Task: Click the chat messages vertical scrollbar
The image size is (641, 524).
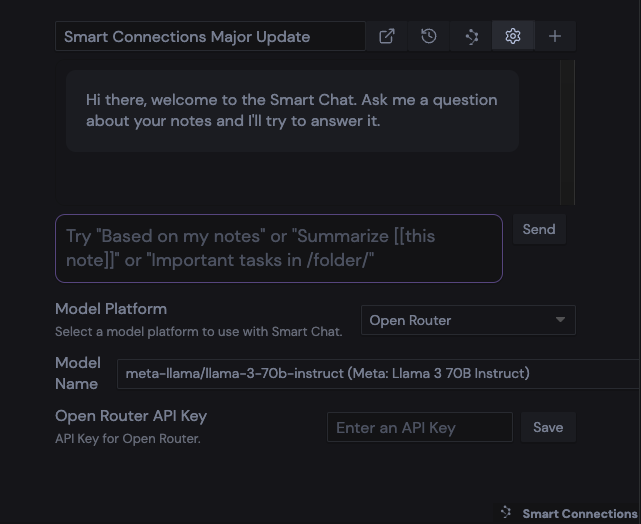Action: tap(567, 132)
